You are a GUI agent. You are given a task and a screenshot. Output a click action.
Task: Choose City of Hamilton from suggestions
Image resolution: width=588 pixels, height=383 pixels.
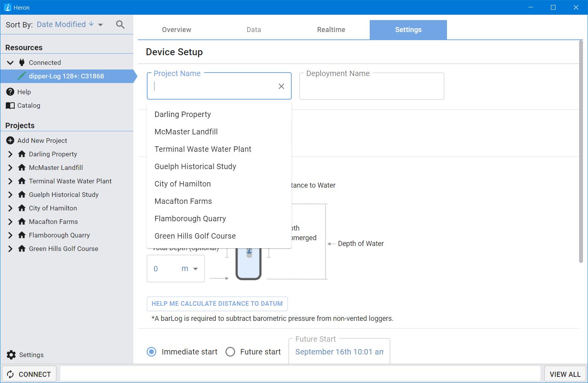[219, 184]
